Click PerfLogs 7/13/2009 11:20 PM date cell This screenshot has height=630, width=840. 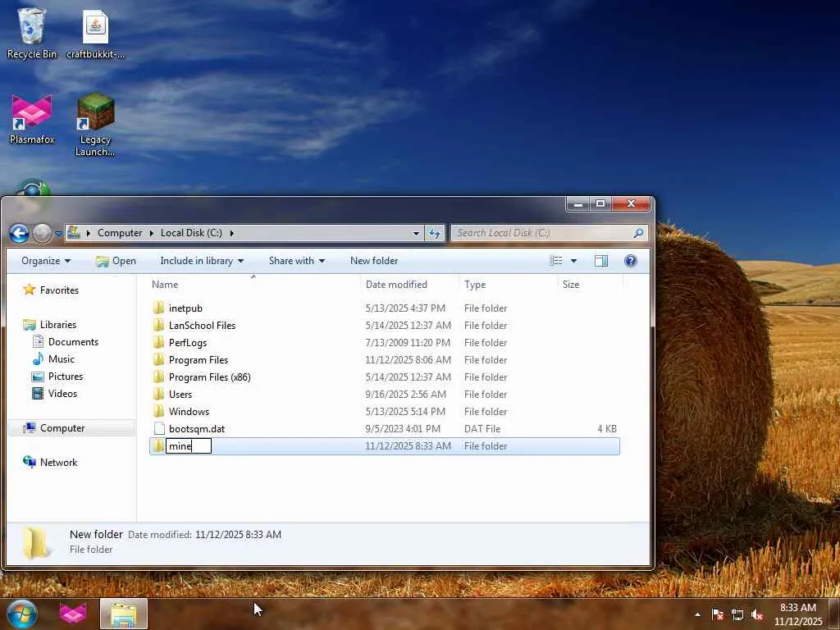click(x=408, y=342)
